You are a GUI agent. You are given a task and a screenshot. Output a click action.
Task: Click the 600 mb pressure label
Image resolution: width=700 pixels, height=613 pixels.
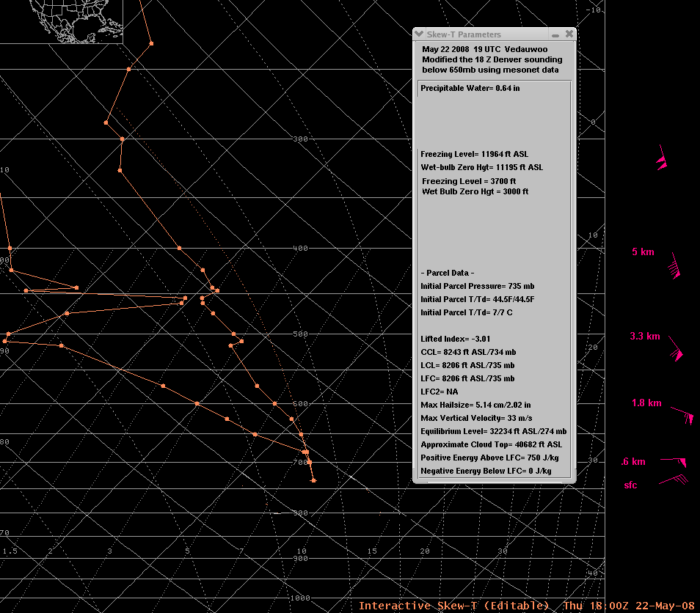pyautogui.click(x=300, y=404)
